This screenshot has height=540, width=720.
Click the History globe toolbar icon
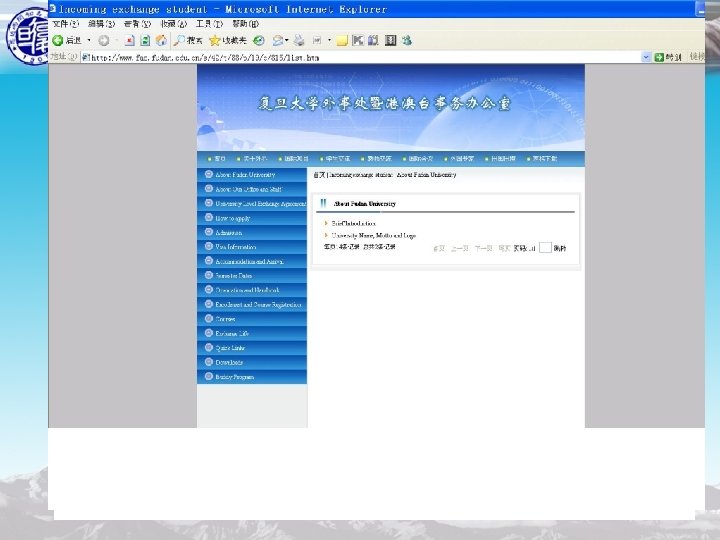pyautogui.click(x=259, y=41)
